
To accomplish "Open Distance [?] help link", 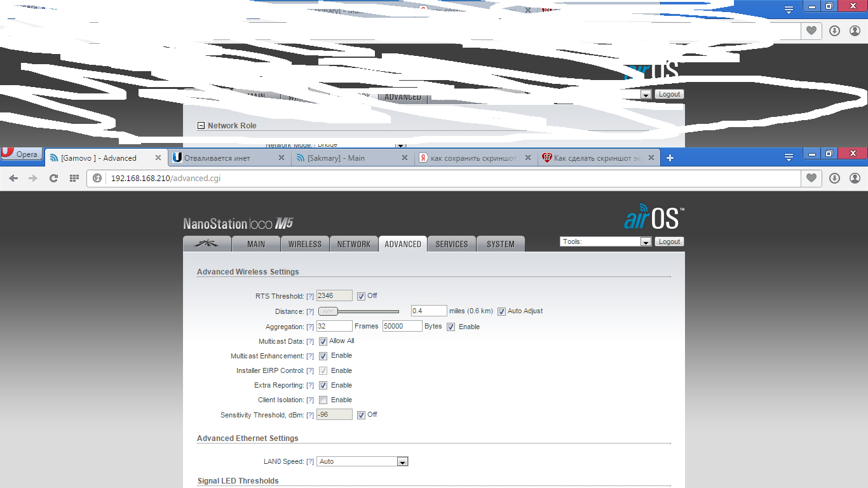I will point(310,311).
